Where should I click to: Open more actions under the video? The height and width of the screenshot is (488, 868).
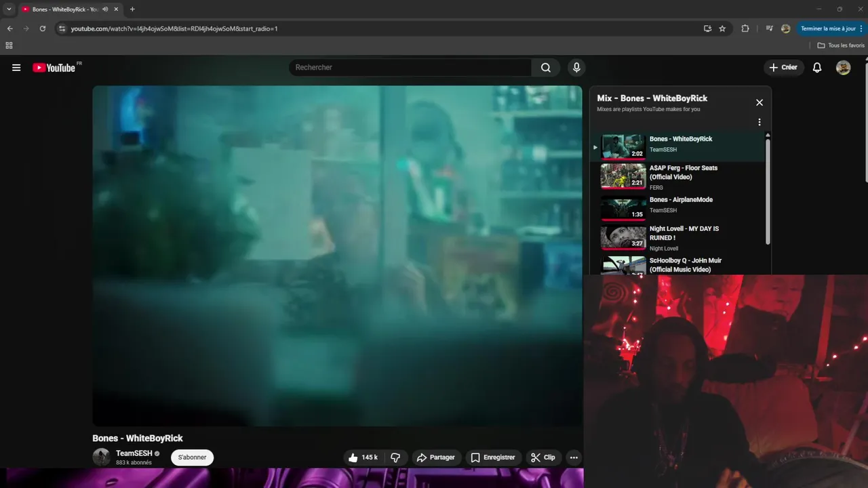(574, 457)
